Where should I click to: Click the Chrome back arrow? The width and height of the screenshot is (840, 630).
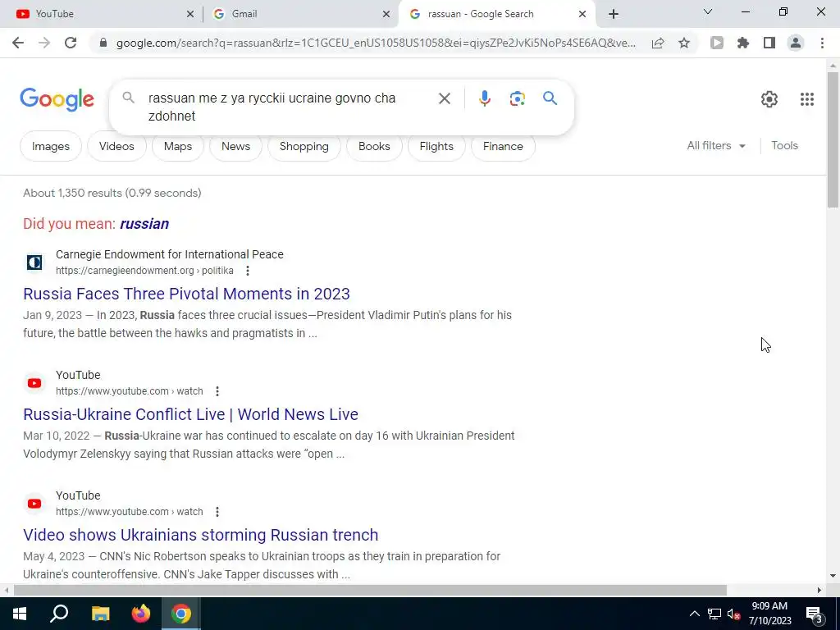[x=18, y=43]
